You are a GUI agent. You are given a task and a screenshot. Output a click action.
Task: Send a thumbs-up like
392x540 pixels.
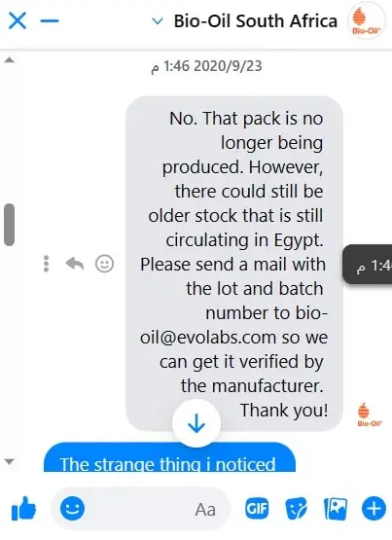click(x=23, y=508)
